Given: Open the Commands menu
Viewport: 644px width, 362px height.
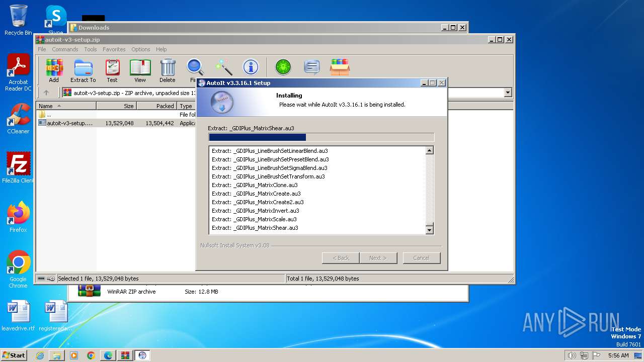Looking at the screenshot, I should (x=65, y=49).
